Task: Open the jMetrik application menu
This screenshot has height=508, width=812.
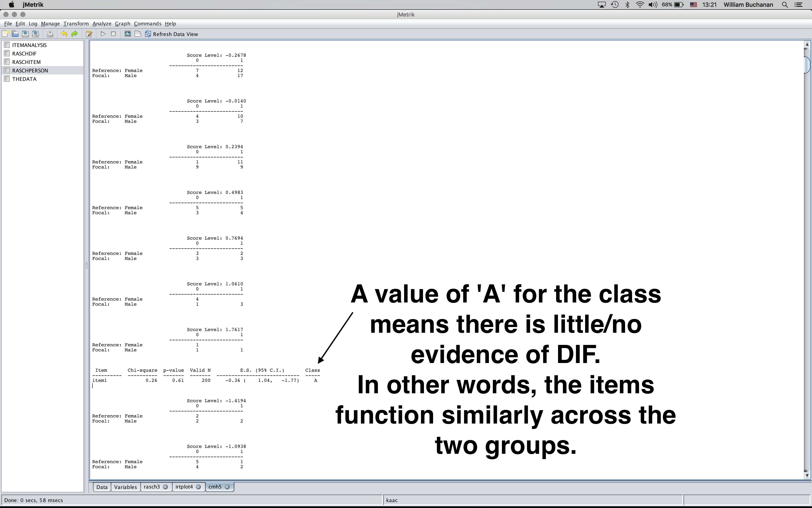Action: click(x=33, y=5)
